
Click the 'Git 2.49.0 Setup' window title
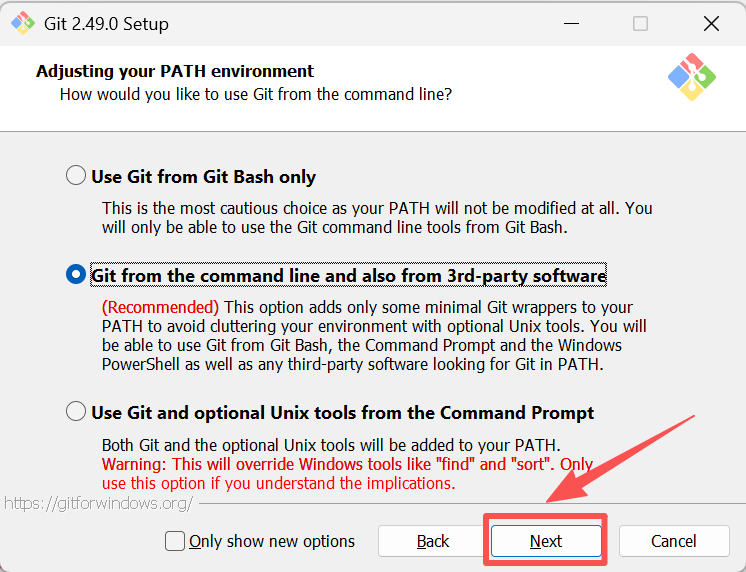point(106,24)
